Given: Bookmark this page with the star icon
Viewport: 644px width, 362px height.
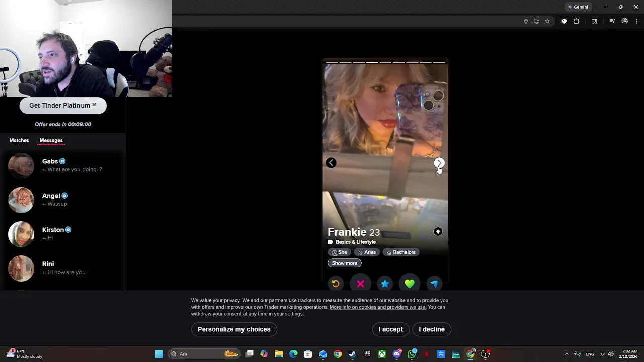Looking at the screenshot, I should [x=547, y=21].
